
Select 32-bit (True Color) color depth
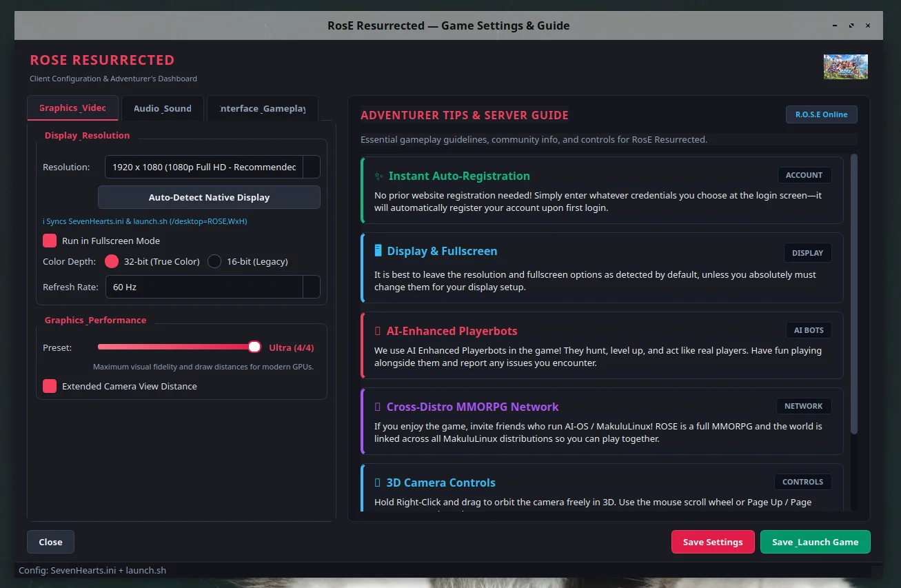click(x=112, y=261)
